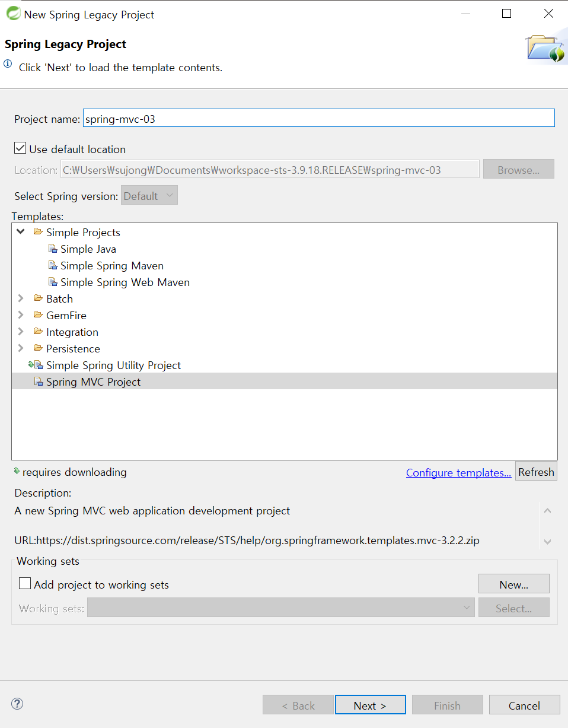
Task: Open the Configure templates link
Action: 458,473
